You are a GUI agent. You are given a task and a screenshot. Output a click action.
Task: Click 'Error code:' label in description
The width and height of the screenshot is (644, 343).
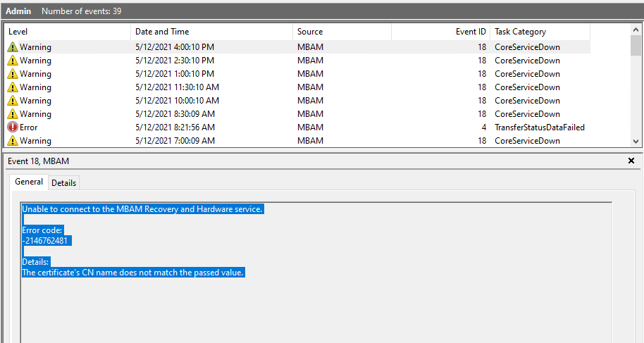pos(42,230)
